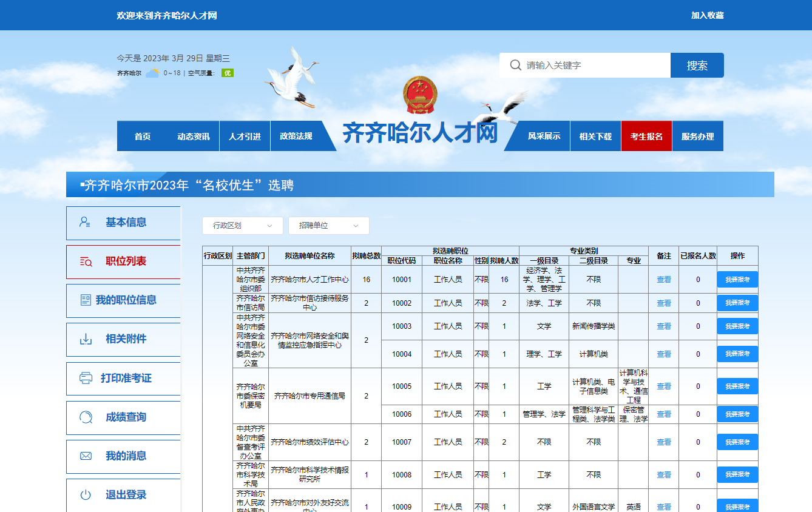Click the magnifier icon in search box

[515, 65]
